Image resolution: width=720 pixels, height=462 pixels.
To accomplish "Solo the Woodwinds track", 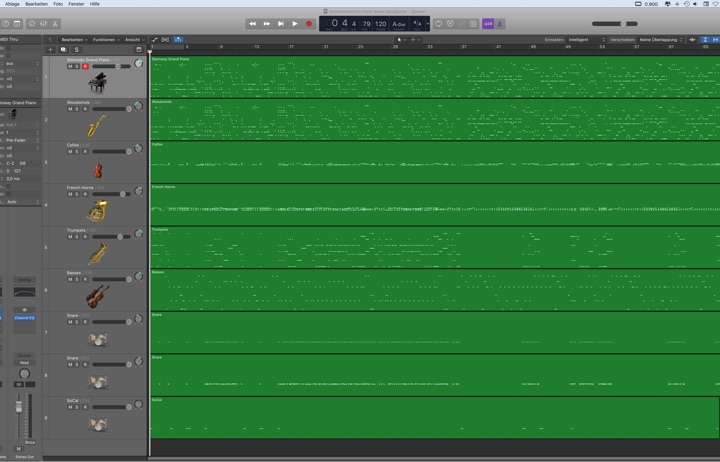I will (x=77, y=109).
